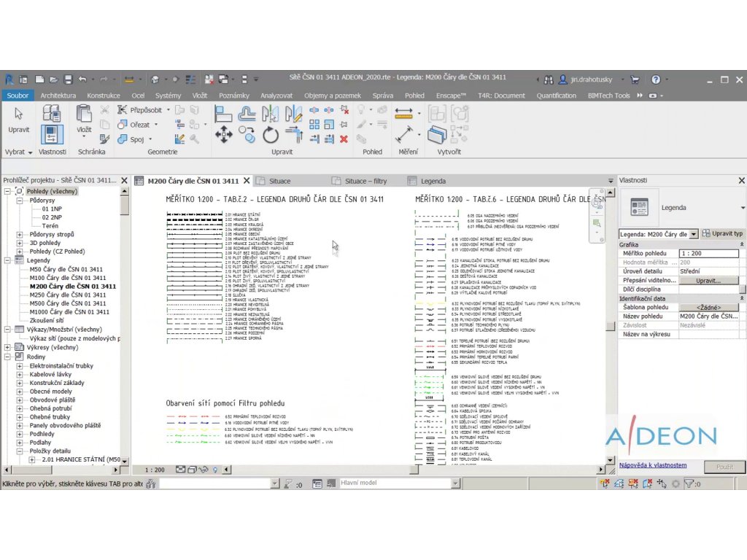Open the Ořezat dropdown
Image resolution: width=747 pixels, height=560 pixels.
(x=156, y=125)
